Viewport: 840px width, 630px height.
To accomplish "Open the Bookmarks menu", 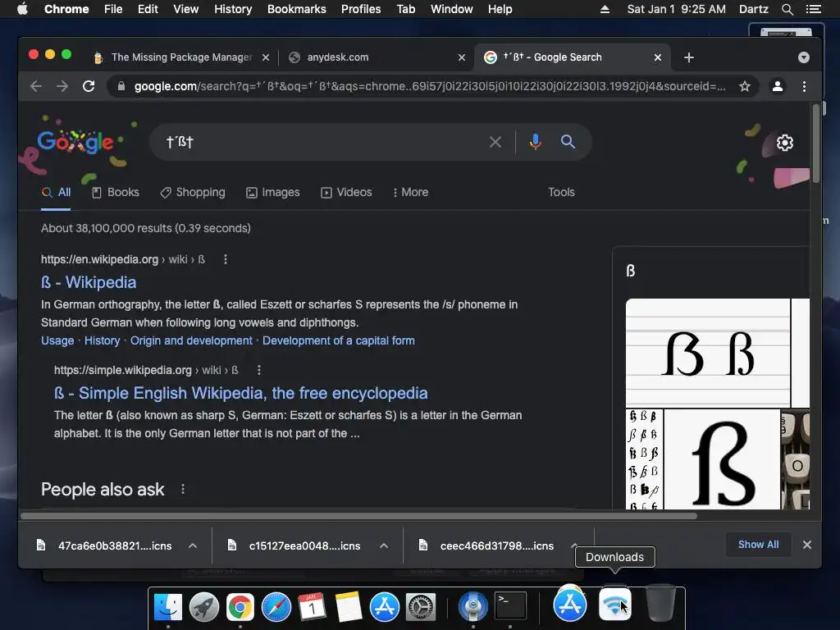I will point(296,9).
